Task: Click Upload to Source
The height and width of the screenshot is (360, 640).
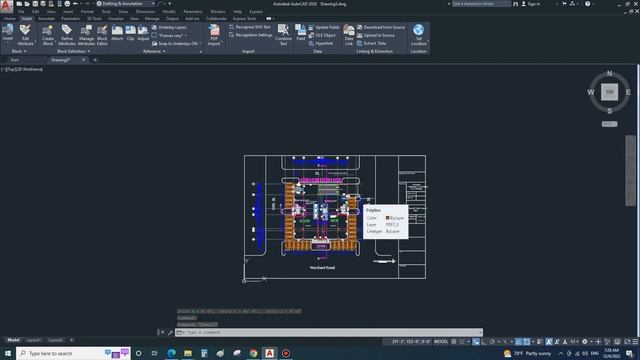Action: [x=376, y=36]
